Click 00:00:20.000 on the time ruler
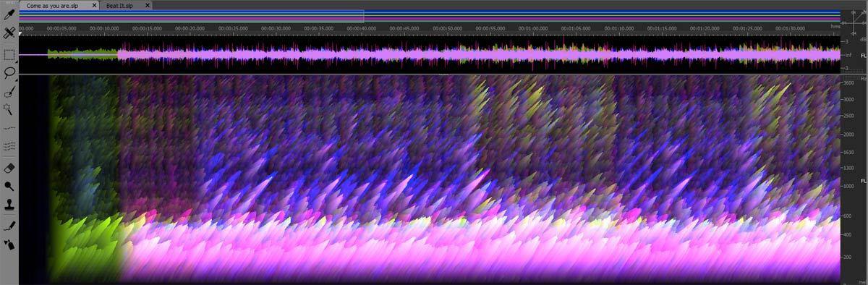The image size is (868, 285). coord(190,28)
